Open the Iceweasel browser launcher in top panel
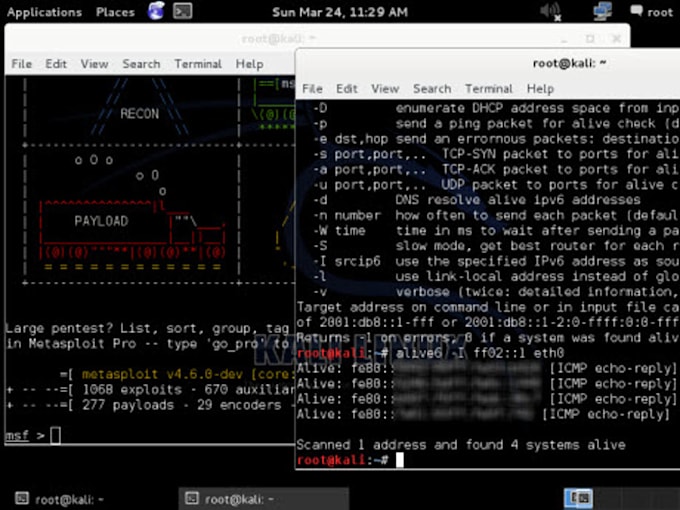This screenshot has height=510, width=680. [156, 12]
